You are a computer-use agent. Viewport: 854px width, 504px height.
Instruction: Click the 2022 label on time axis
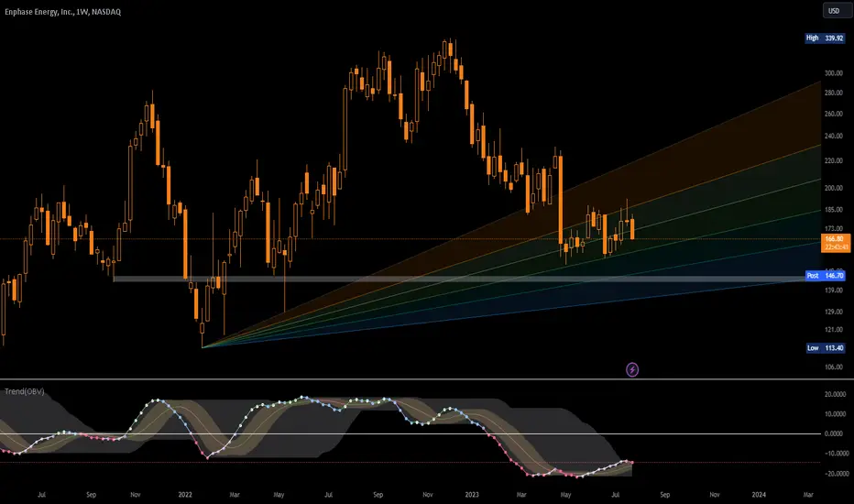(x=185, y=495)
